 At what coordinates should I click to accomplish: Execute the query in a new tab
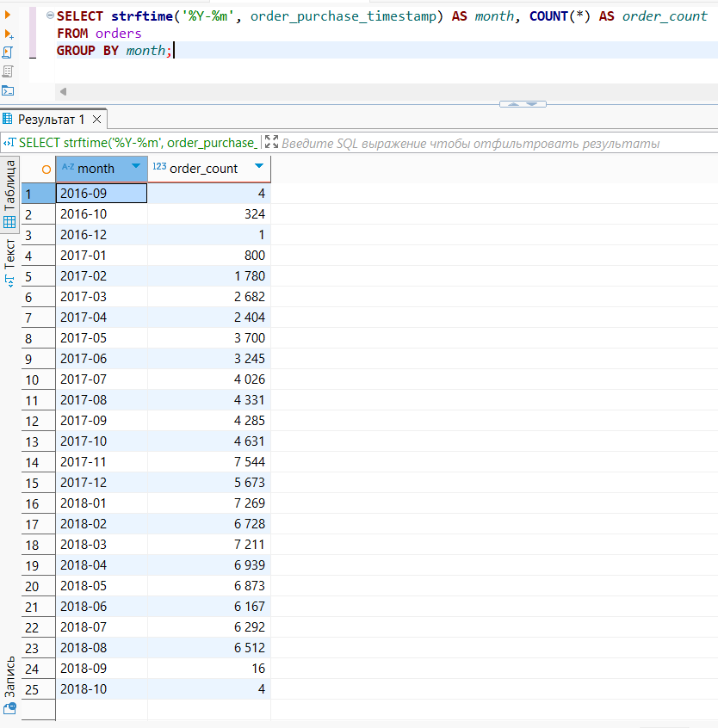pos(9,34)
